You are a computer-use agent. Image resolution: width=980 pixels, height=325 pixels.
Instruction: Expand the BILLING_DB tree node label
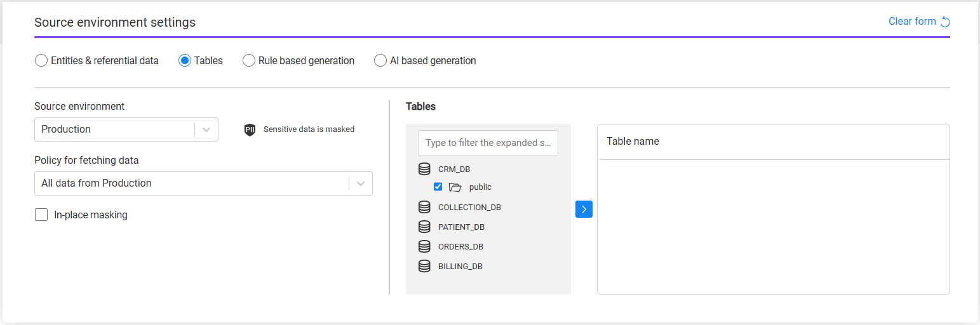(x=460, y=267)
